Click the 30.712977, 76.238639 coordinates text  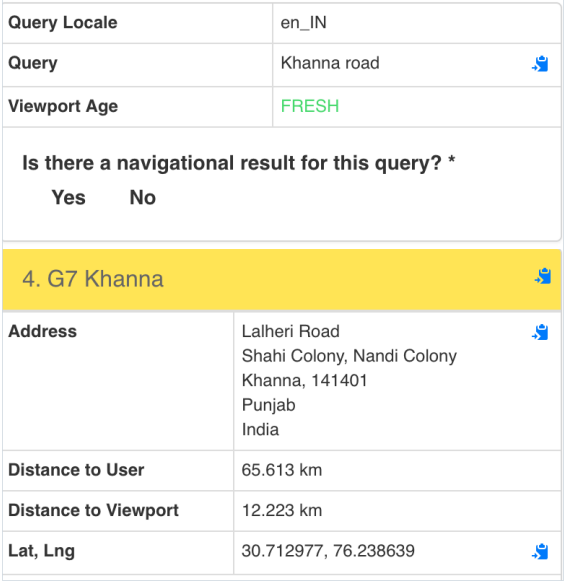(x=328, y=551)
